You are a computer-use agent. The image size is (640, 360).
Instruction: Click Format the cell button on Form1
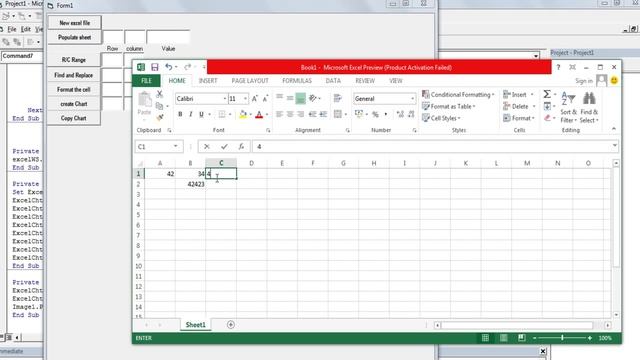coord(74,89)
